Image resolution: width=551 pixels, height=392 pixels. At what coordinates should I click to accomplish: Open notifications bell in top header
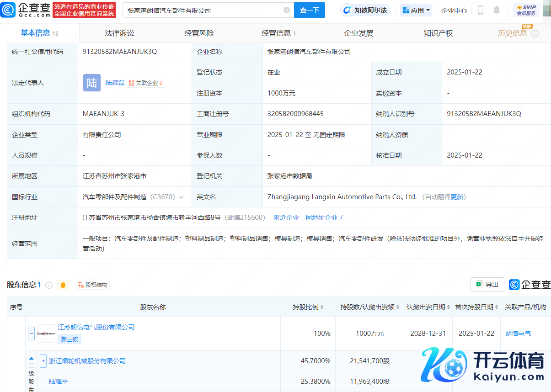[497, 10]
